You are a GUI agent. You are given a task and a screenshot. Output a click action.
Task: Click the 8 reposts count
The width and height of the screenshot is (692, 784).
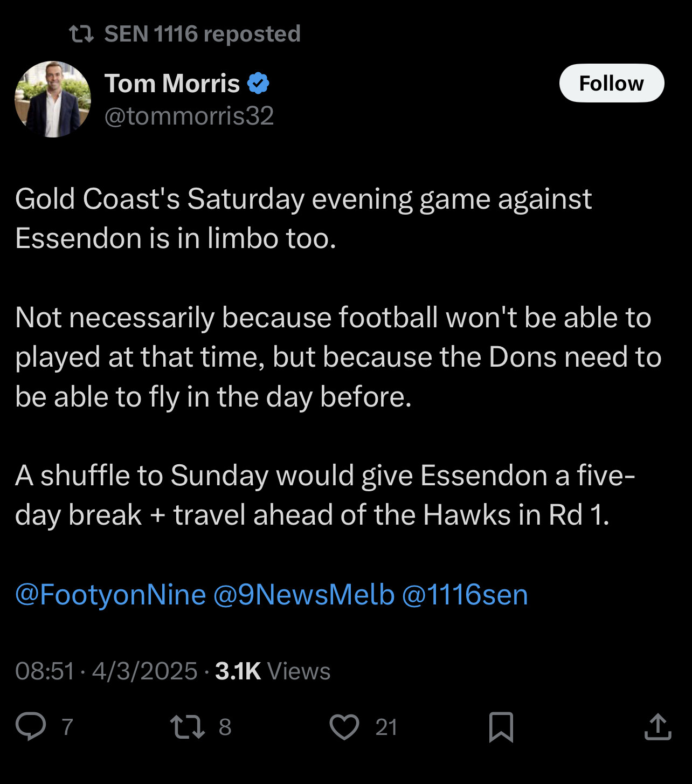point(225,727)
